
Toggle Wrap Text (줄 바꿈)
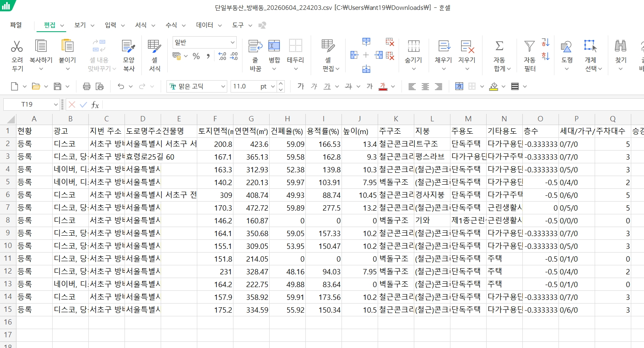tap(255, 55)
